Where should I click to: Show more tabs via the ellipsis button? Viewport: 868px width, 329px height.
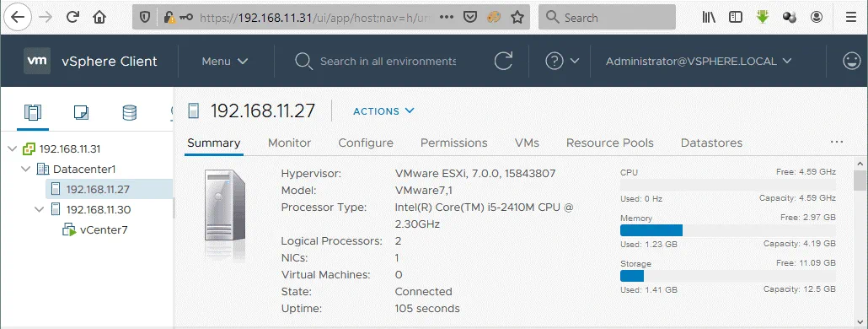pos(837,143)
